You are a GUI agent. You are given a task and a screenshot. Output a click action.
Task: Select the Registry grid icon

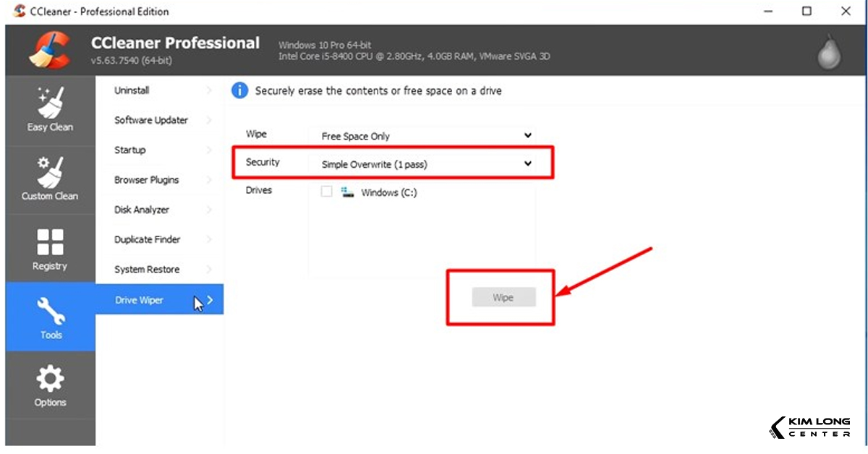pyautogui.click(x=50, y=242)
